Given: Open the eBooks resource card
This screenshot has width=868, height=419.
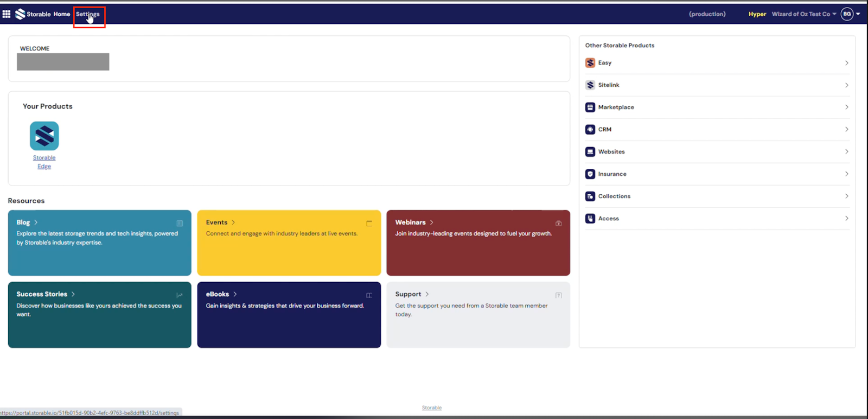Looking at the screenshot, I should [x=289, y=315].
